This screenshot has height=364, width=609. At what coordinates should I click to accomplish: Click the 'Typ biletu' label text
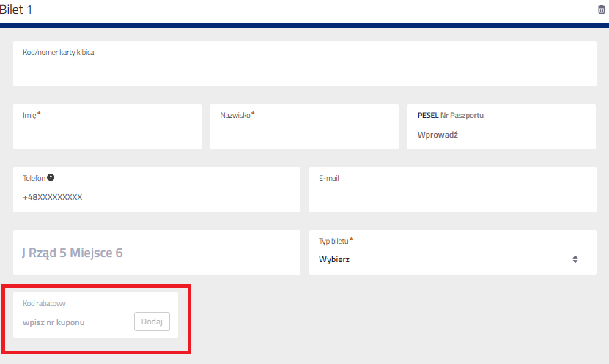coord(333,241)
